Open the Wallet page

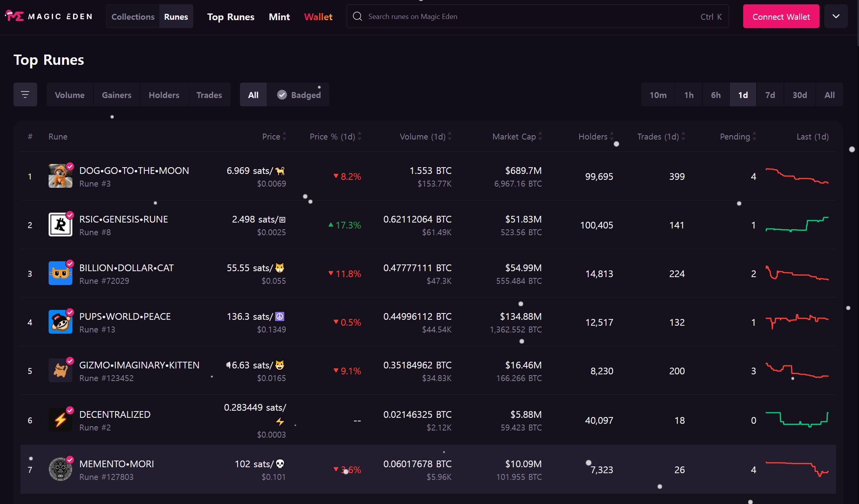[x=318, y=17]
